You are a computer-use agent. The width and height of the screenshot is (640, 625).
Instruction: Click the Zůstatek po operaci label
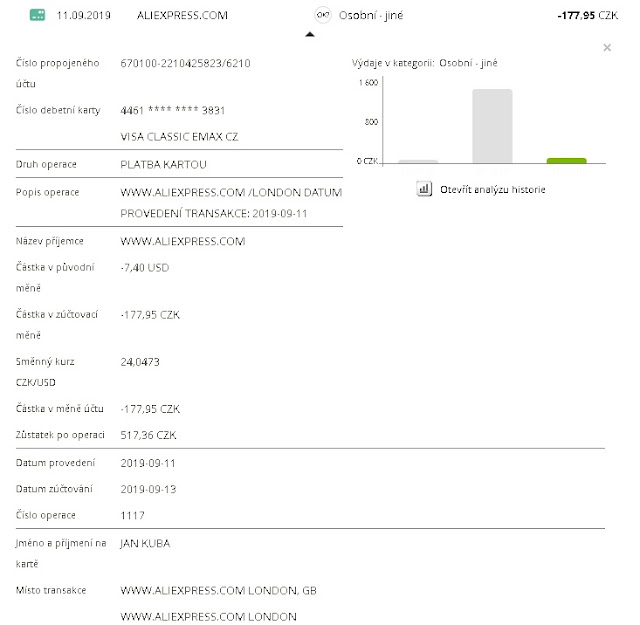tap(60, 435)
